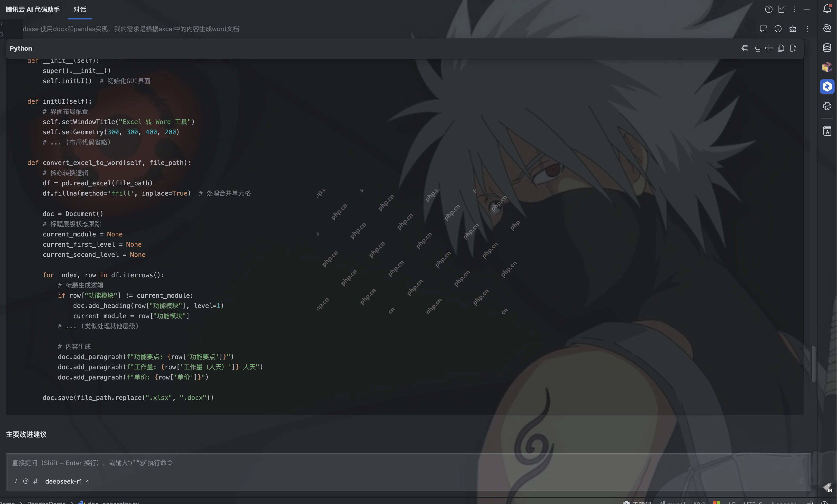
Task: Switch to the 对话 tab
Action: pos(80,9)
